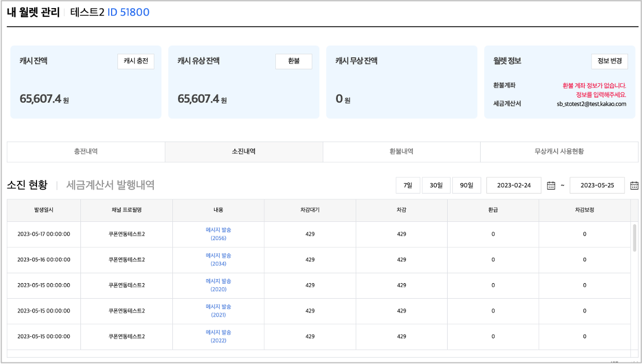Viewport: 642px width, 364px height.
Task: Switch to the 충전내역 tab
Action: tap(86, 151)
